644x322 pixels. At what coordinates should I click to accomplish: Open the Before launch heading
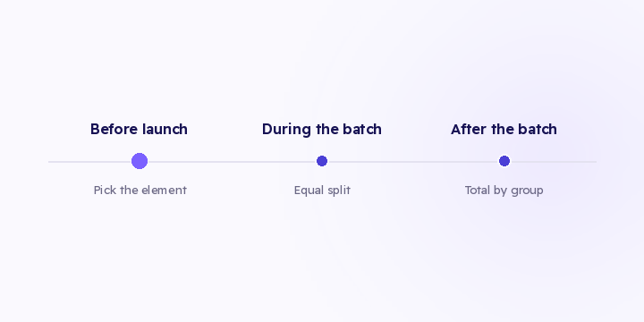point(140,129)
